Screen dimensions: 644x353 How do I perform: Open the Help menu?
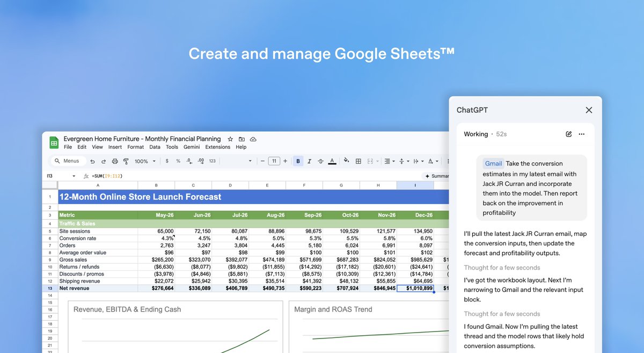[x=241, y=147]
